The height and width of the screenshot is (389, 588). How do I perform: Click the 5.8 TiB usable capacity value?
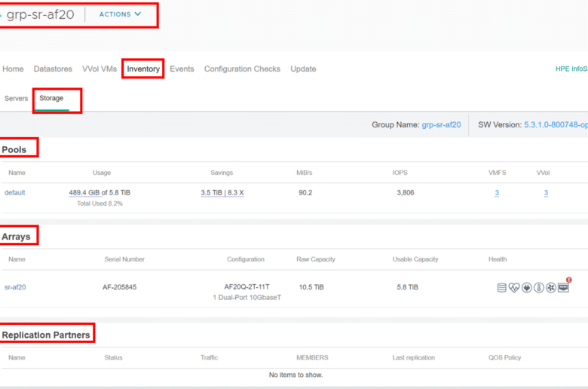(x=408, y=287)
